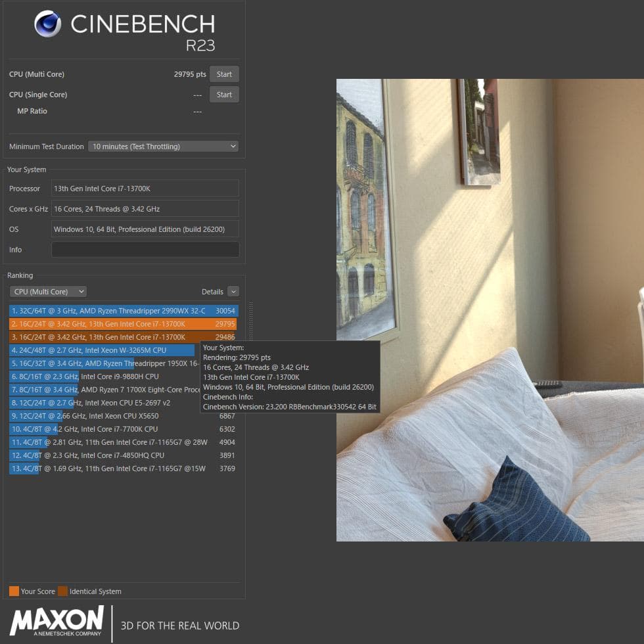Select ranking row 10 Core i7-7700K
This screenshot has height=644, width=644.
[124, 429]
